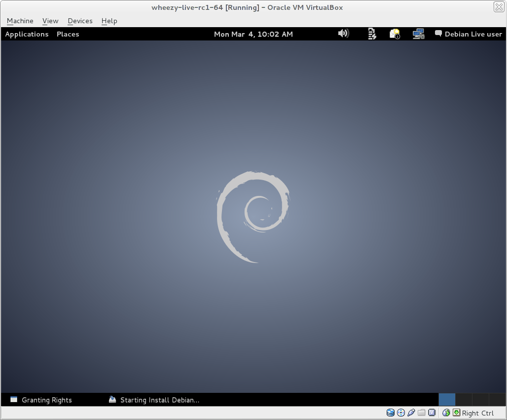507x420 pixels.
Task: Click the battery power indicator icon
Action: pyautogui.click(x=372, y=34)
